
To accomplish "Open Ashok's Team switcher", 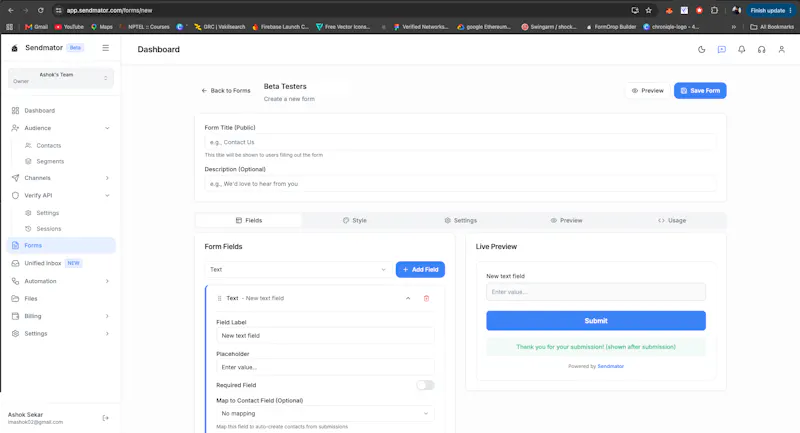I will pyautogui.click(x=61, y=78).
